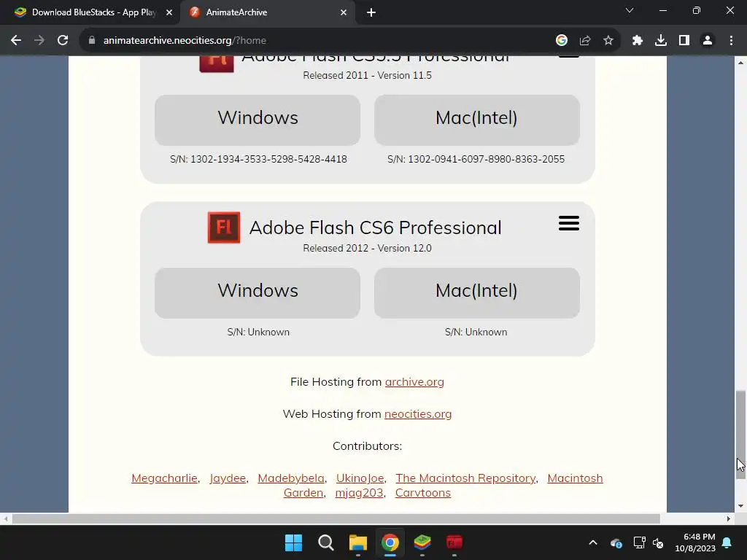View site information via the padlock icon
Image resolution: width=747 pixels, height=560 pixels.
[92, 41]
